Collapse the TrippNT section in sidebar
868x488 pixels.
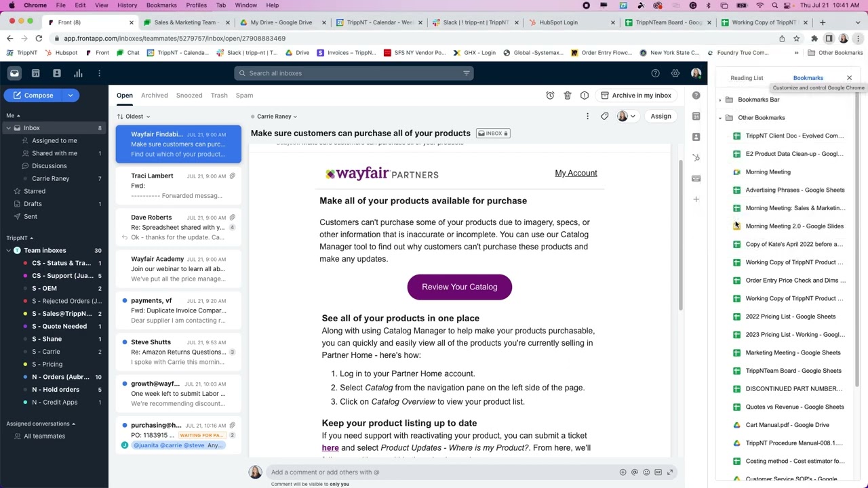coord(20,238)
